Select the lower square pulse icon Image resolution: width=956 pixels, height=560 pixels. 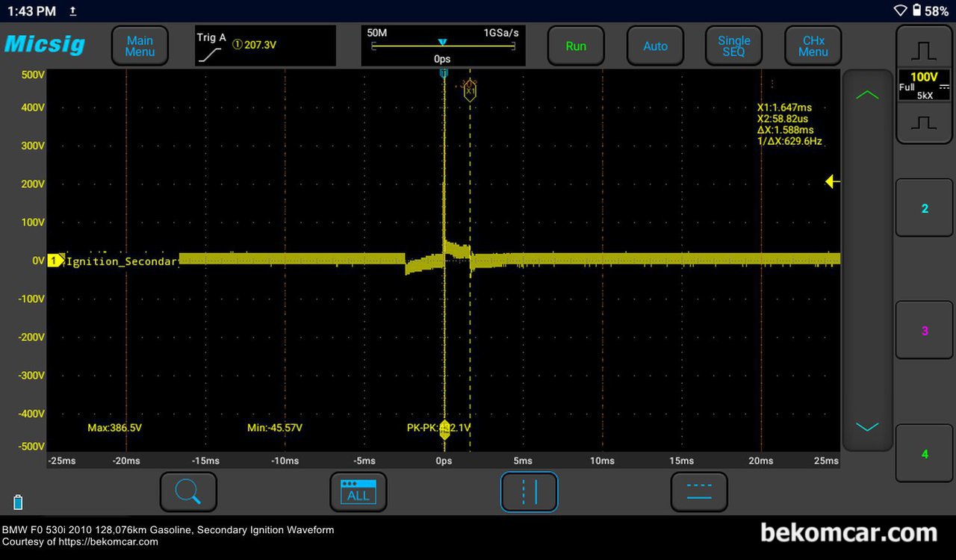point(924,122)
